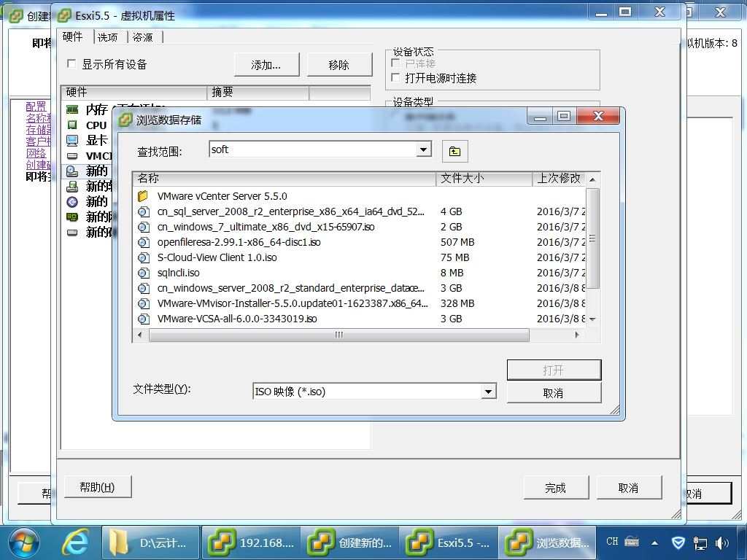747x560 pixels.
Task: Switch to the 选项 tab
Action: point(108,37)
